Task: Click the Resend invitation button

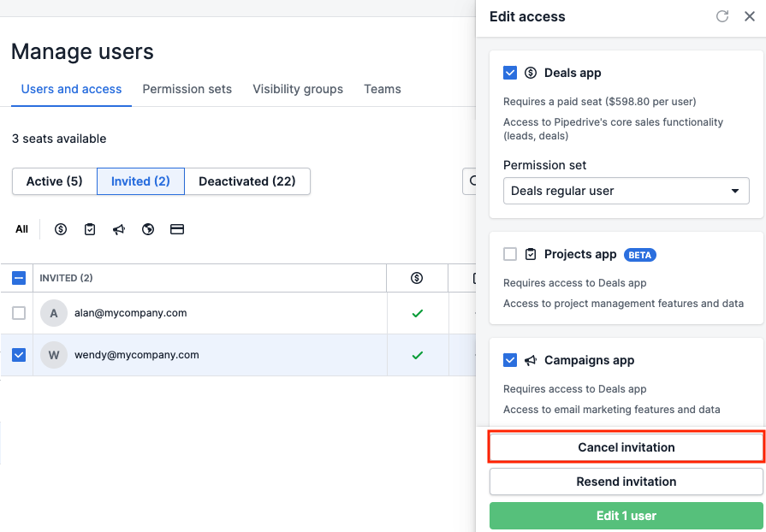Action: [626, 482]
